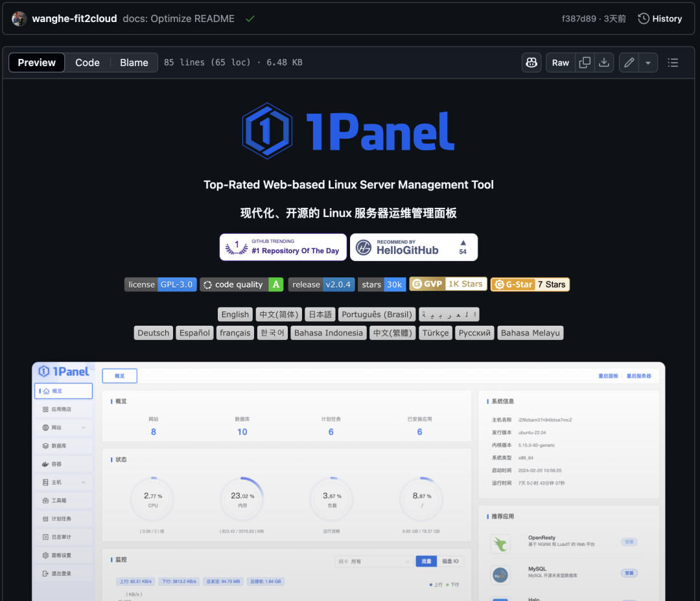Viewport: 700px width, 601px height.
Task: Switch to the Code tab
Action: pos(87,63)
